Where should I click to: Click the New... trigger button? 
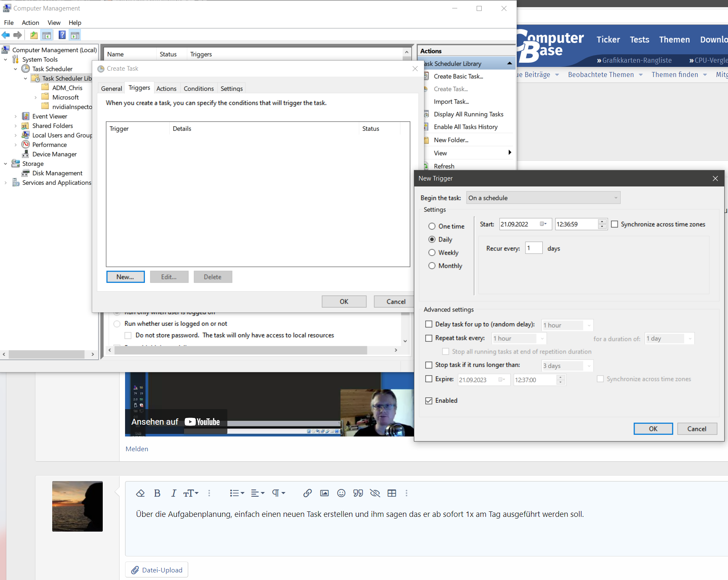125,277
